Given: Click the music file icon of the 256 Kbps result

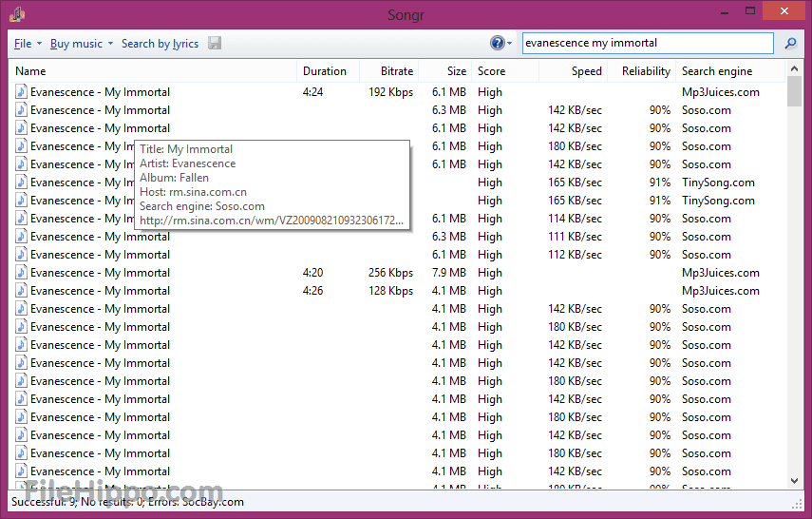Looking at the screenshot, I should click(21, 272).
